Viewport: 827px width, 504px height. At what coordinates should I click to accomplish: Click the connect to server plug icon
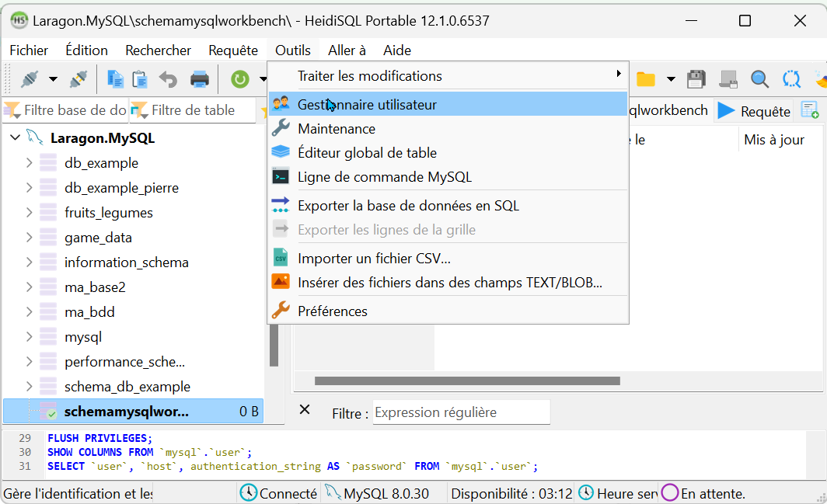coord(30,78)
